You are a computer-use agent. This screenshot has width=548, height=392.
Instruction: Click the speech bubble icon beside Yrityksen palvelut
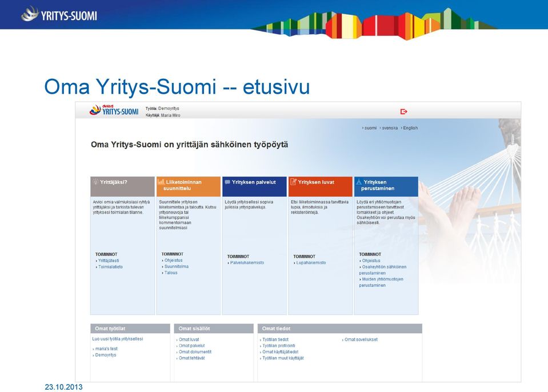pyautogui.click(x=227, y=182)
